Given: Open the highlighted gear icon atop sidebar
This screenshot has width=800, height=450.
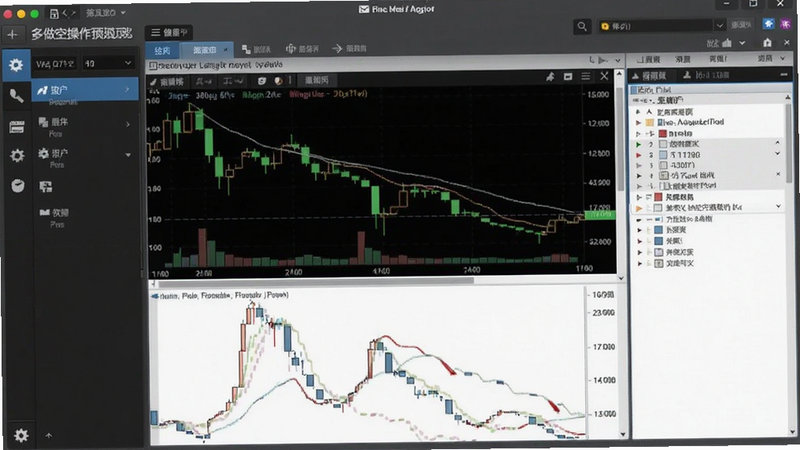Looking at the screenshot, I should click(16, 65).
